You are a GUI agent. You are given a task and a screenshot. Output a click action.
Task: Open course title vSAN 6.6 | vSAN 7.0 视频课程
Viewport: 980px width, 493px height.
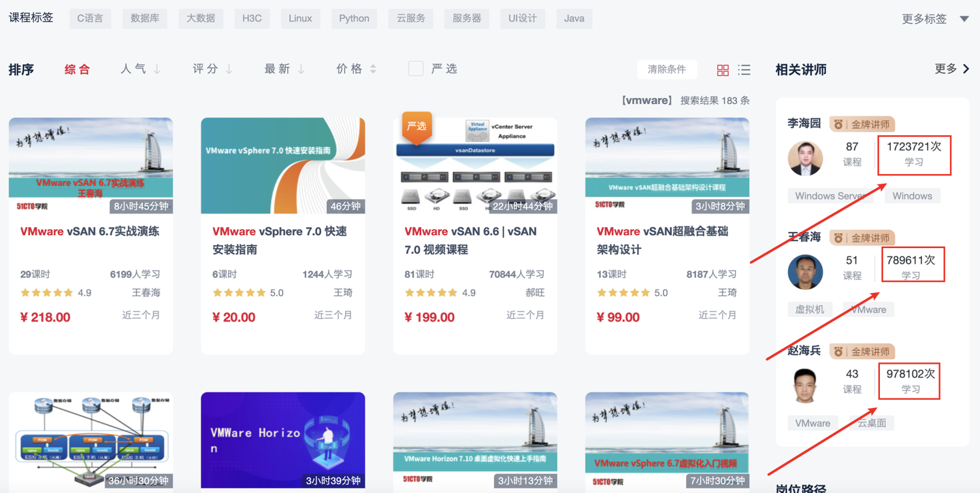click(x=471, y=241)
